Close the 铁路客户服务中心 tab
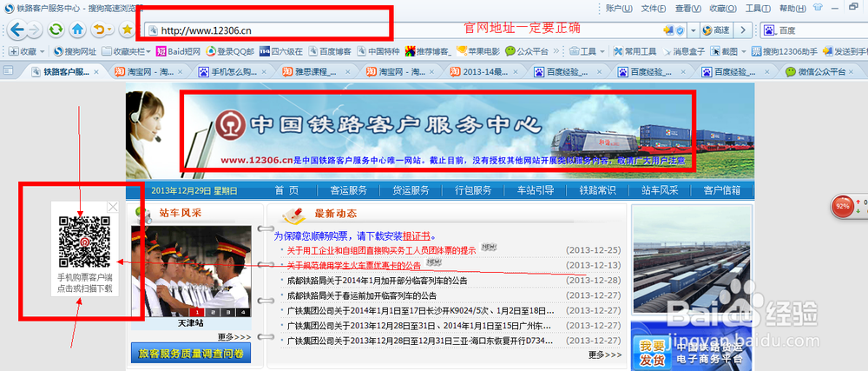868x371 pixels. tap(95, 71)
